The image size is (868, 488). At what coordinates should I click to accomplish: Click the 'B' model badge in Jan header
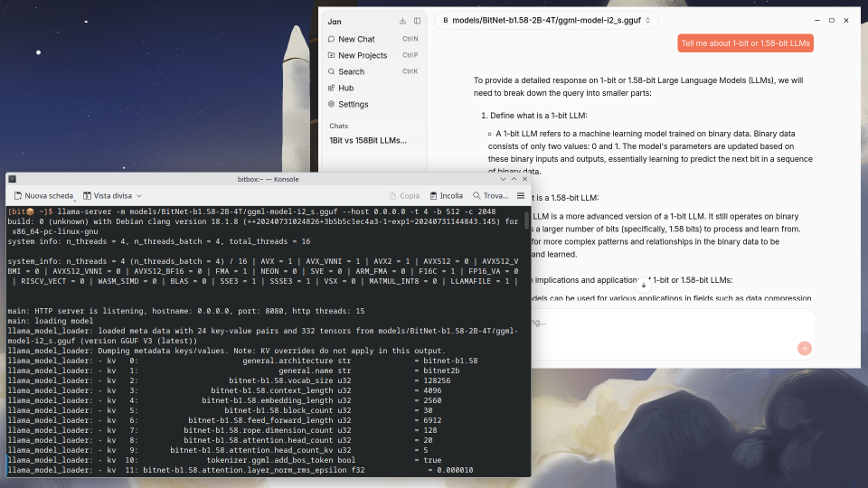pyautogui.click(x=446, y=21)
